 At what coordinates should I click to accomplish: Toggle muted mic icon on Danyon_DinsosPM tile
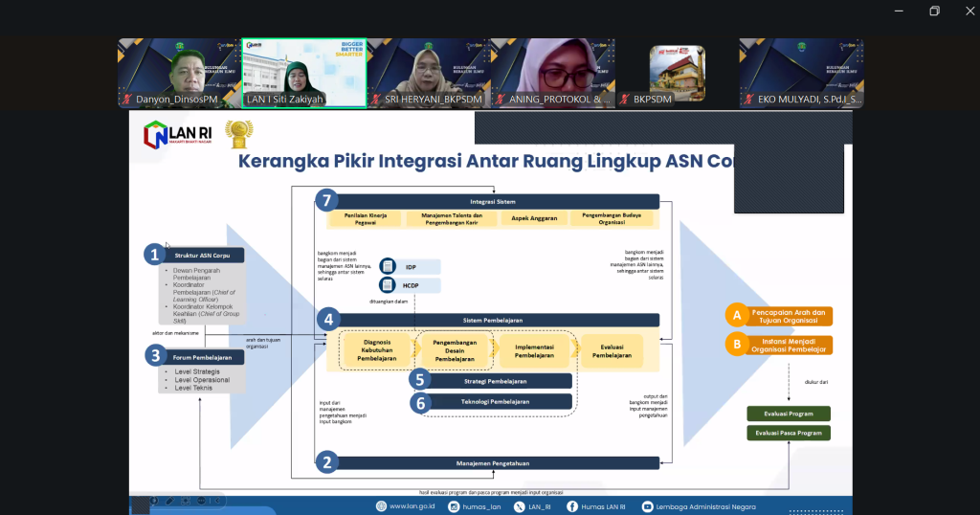pos(126,99)
